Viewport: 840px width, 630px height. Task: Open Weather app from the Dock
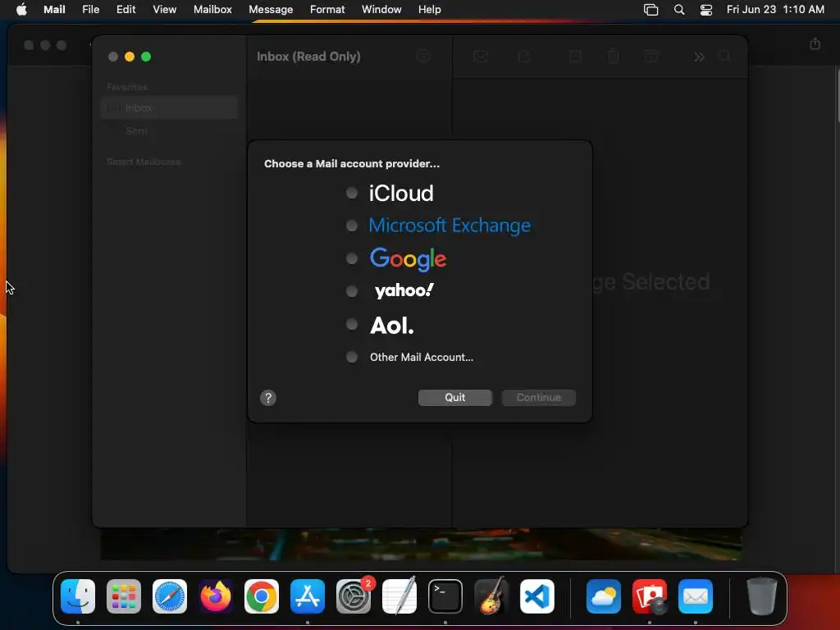(604, 596)
